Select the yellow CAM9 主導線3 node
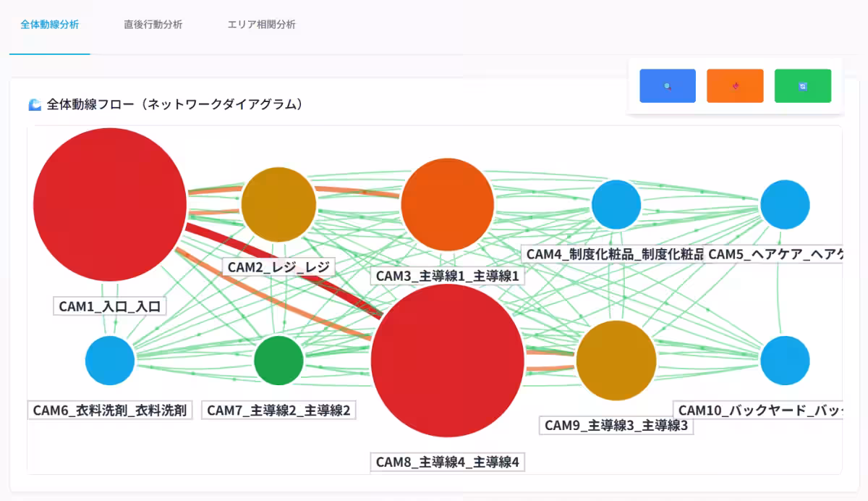The height and width of the screenshot is (501, 868). [616, 361]
